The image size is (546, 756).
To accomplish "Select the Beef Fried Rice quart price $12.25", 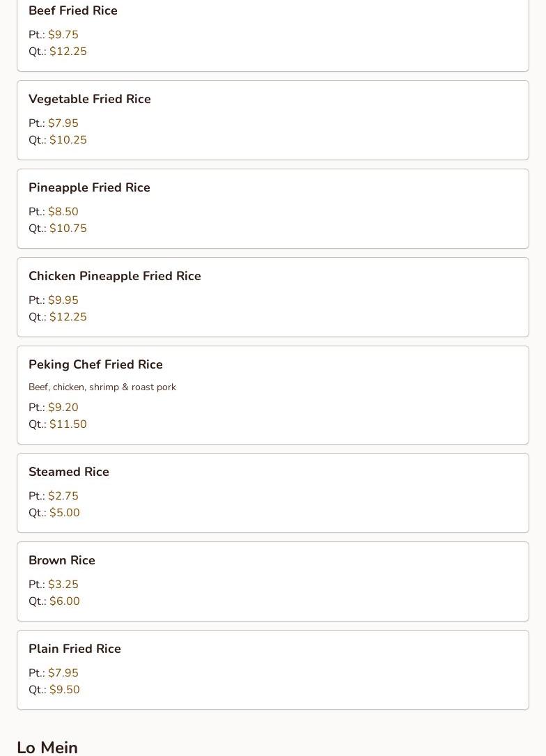I will click(x=68, y=52).
